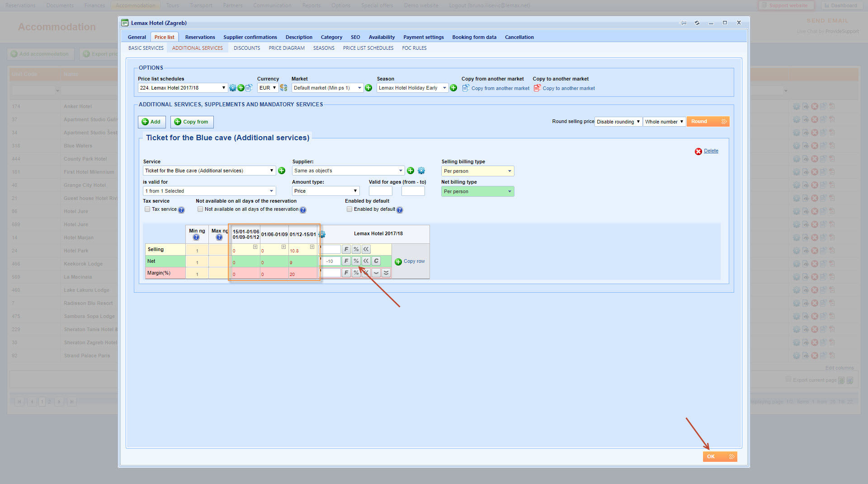The width and height of the screenshot is (868, 484).
Task: Open is valid for dropdown
Action: (209, 191)
